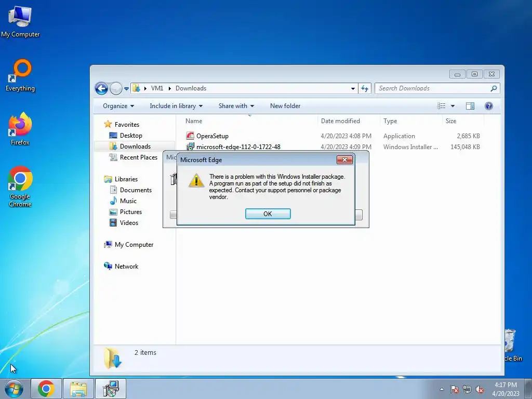Open Recent Places in sidebar
532x399 pixels.
(x=138, y=157)
